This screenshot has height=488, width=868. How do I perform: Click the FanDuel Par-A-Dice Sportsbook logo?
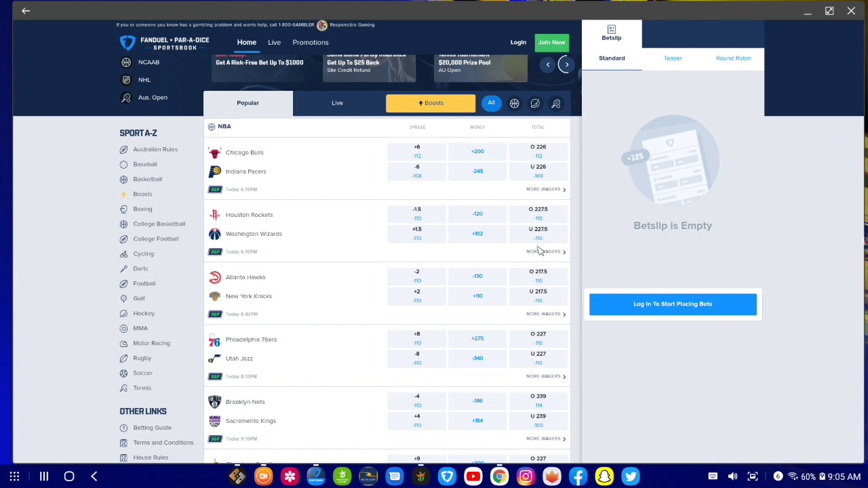pos(164,43)
